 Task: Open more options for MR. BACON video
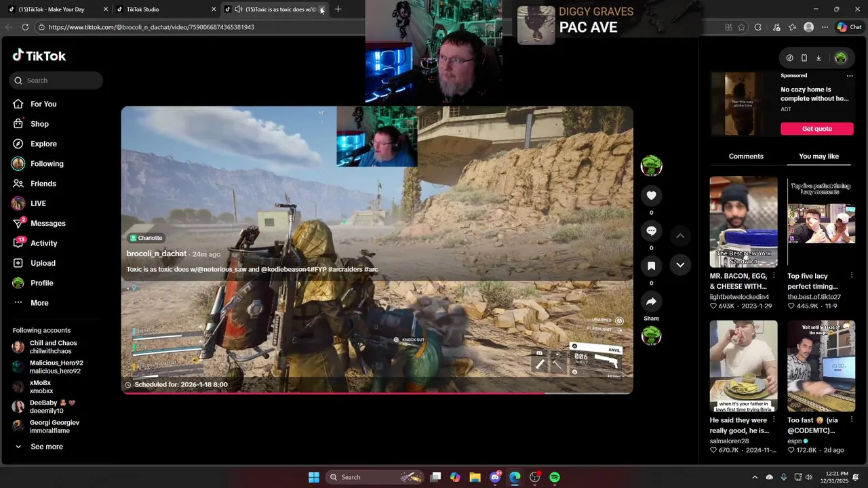[x=774, y=276]
